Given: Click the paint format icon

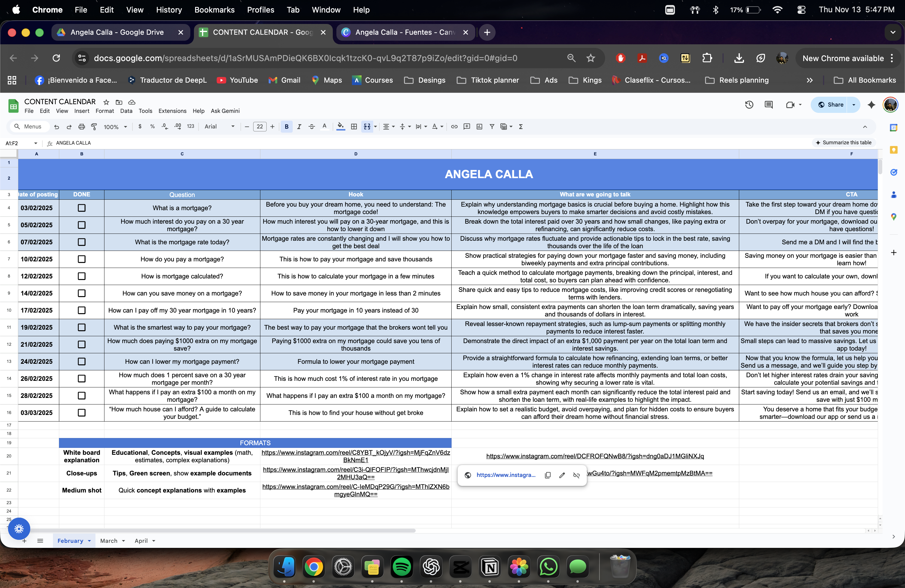Looking at the screenshot, I should pyautogui.click(x=94, y=127).
